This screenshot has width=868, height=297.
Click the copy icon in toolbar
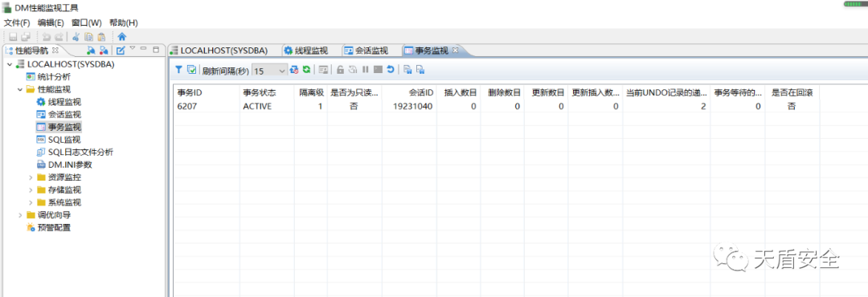pos(88,37)
